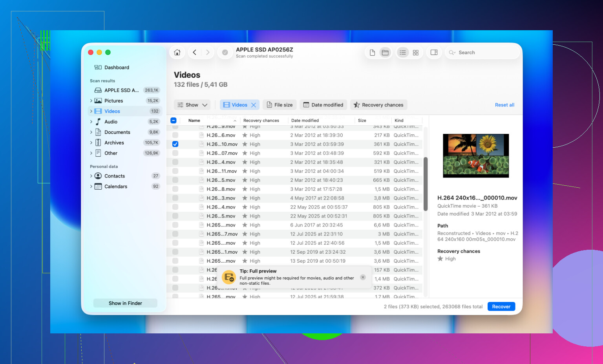
Task: Click the file list vertical scrollbar
Action: click(x=426, y=184)
